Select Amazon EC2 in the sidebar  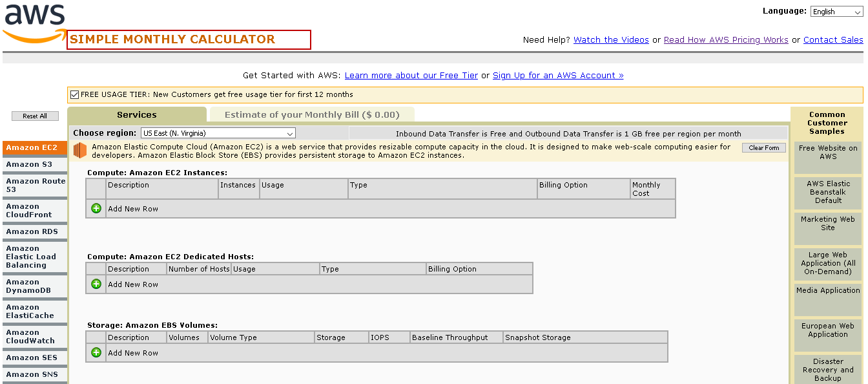pyautogui.click(x=34, y=147)
